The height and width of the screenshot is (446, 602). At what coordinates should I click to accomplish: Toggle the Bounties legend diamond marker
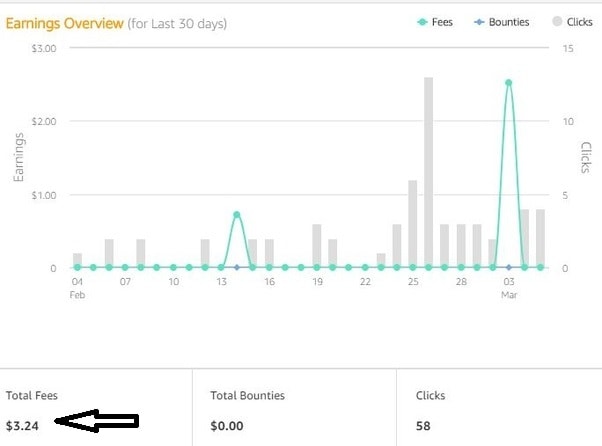click(x=479, y=22)
